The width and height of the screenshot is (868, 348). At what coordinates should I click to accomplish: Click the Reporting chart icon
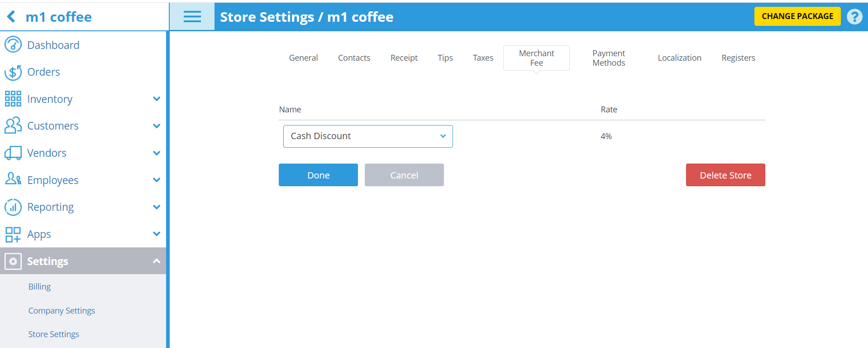13,207
